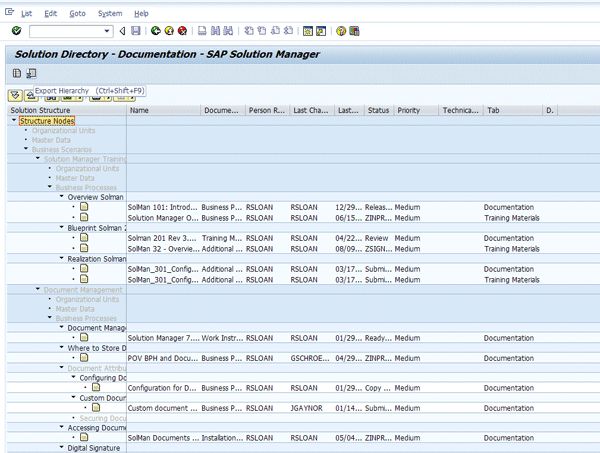This screenshot has width=600, height=453.
Task: Click the Status column header
Action: coord(378,110)
